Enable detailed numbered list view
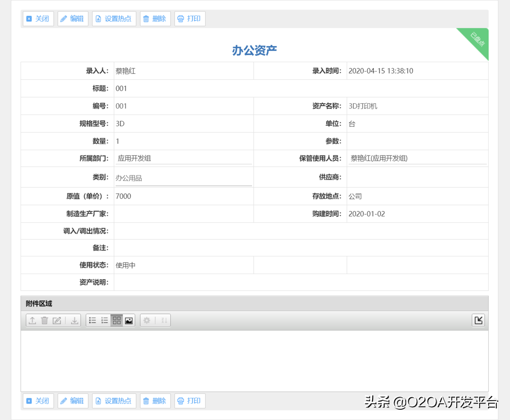The width and height of the screenshot is (510, 420). [x=104, y=320]
